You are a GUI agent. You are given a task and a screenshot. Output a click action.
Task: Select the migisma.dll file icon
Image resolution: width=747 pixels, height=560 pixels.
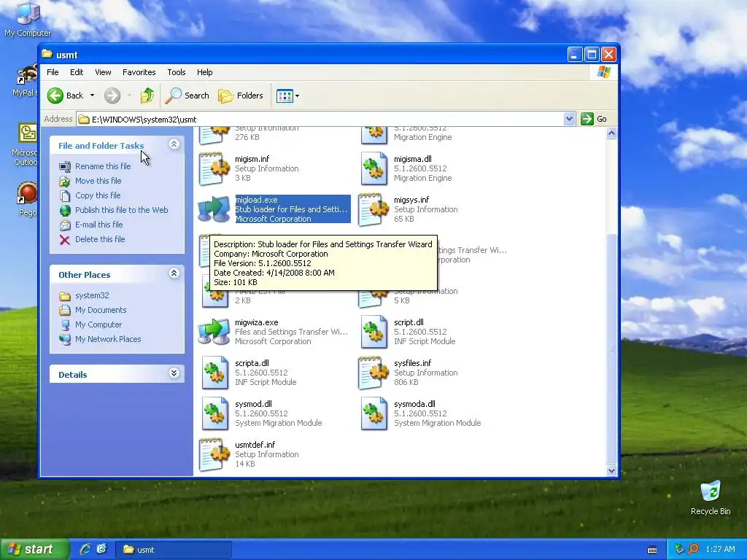(x=374, y=168)
